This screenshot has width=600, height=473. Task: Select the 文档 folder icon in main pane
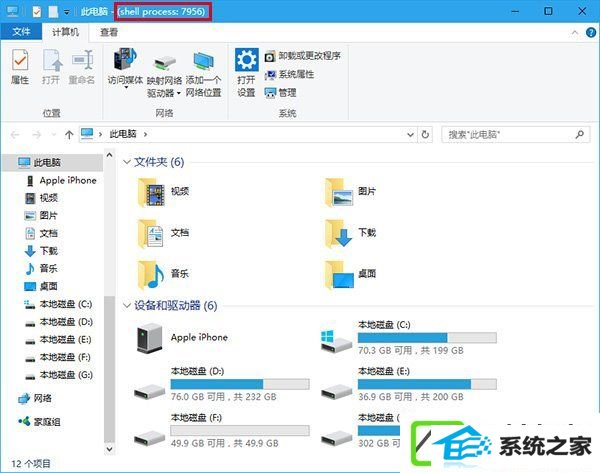pos(152,233)
